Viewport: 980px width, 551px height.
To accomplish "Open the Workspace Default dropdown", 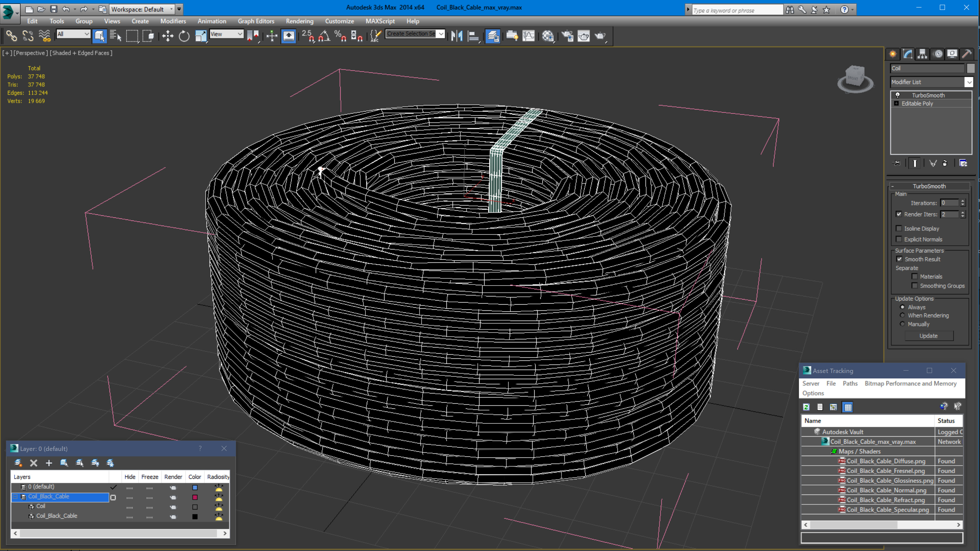I will tap(171, 9).
